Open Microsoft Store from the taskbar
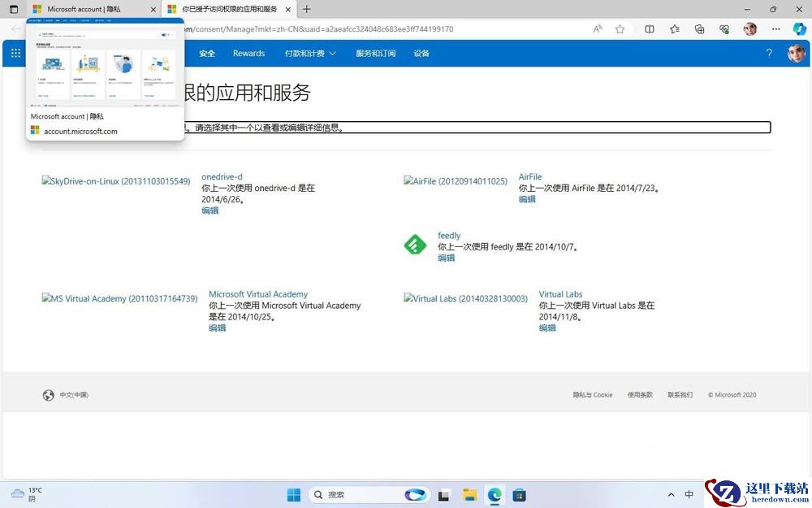The height and width of the screenshot is (508, 812). [520, 494]
